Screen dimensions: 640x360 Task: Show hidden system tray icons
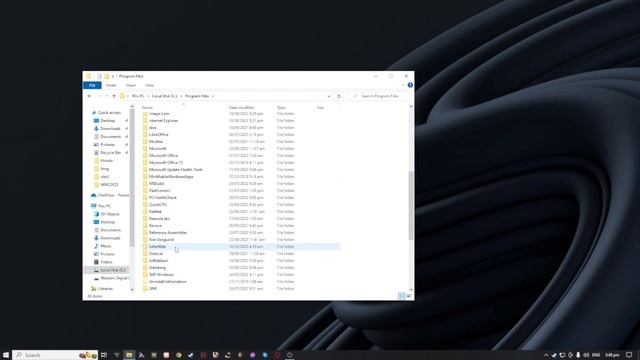[546, 355]
